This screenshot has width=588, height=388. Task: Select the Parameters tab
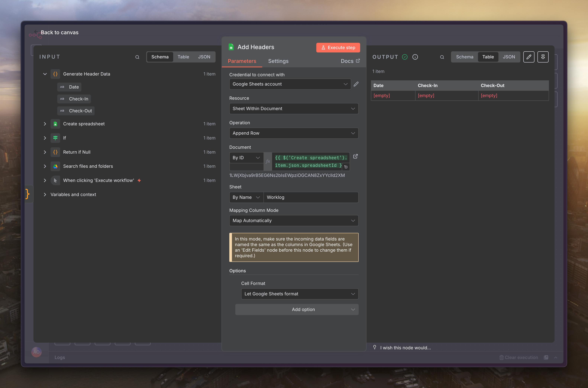point(242,61)
